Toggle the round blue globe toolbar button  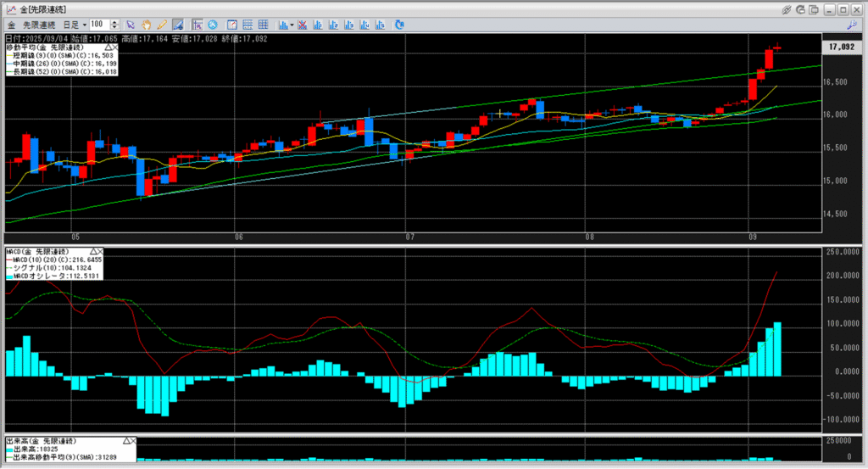click(x=212, y=25)
